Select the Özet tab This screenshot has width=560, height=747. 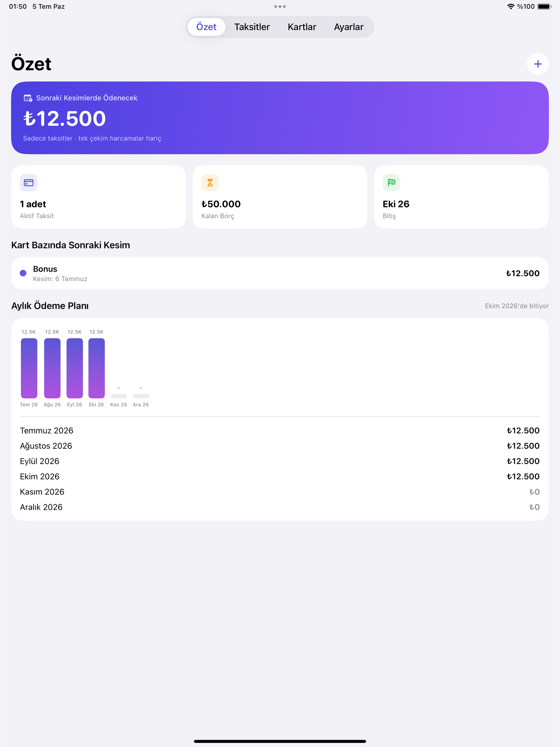click(206, 27)
